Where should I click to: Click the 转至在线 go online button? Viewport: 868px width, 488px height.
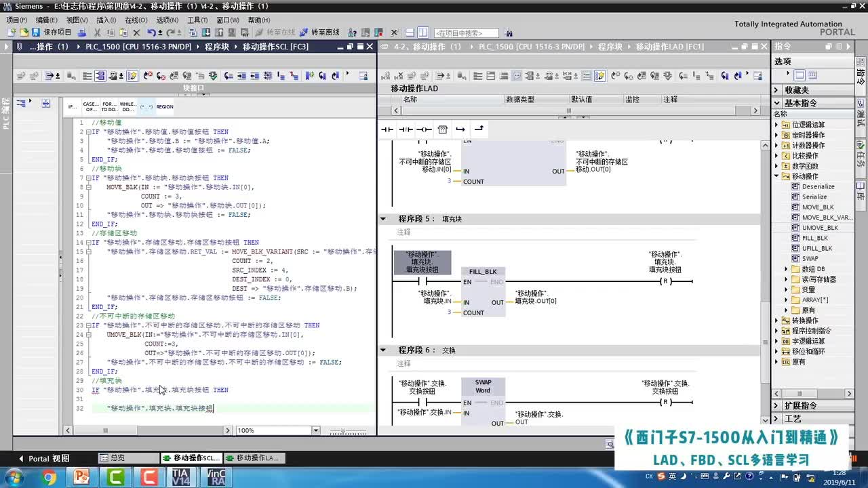275,33
